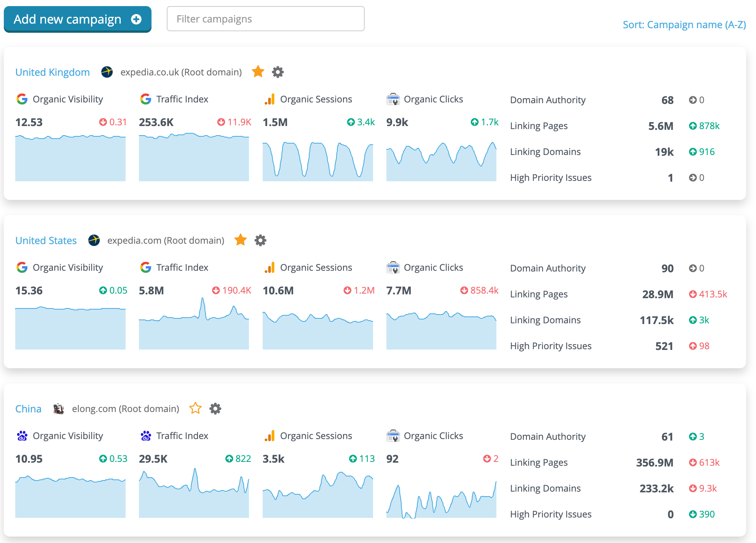Toggle the favorite star on the United Kingdom campaign
Screen dimensions: 756x543
(x=258, y=72)
